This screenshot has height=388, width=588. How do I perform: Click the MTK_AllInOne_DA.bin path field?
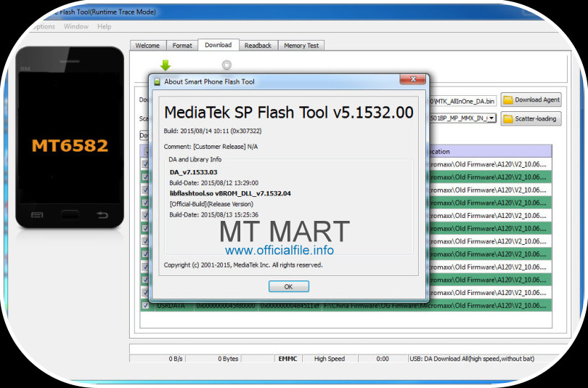coord(463,101)
